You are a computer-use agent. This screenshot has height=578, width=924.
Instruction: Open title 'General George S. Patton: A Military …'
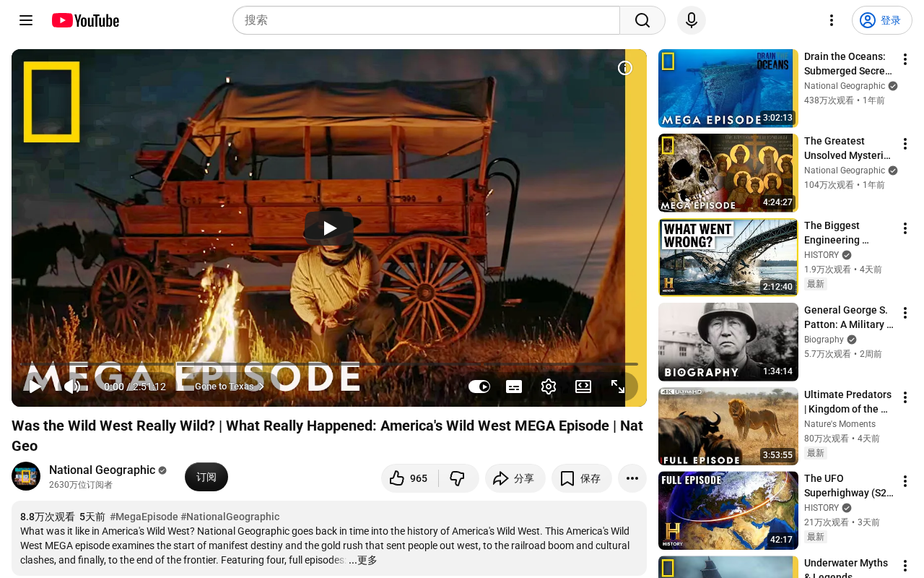point(849,317)
